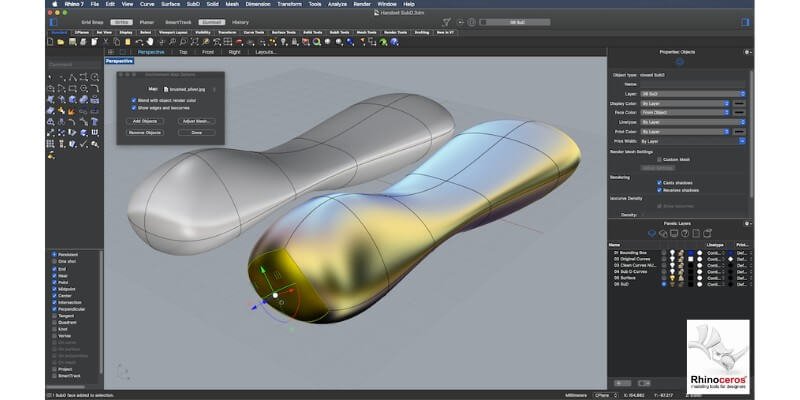800x400 pixels.
Task: Open the Layers panel gear menu
Action: [x=747, y=223]
